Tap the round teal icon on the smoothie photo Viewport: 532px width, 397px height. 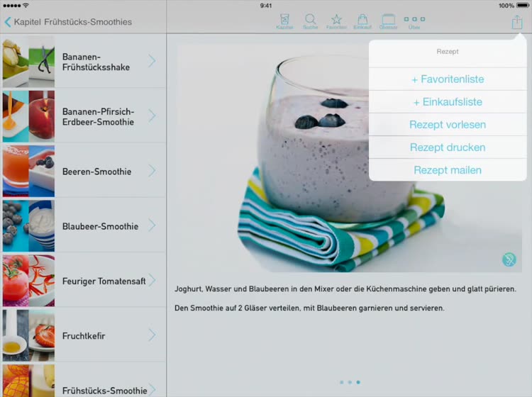pos(509,259)
